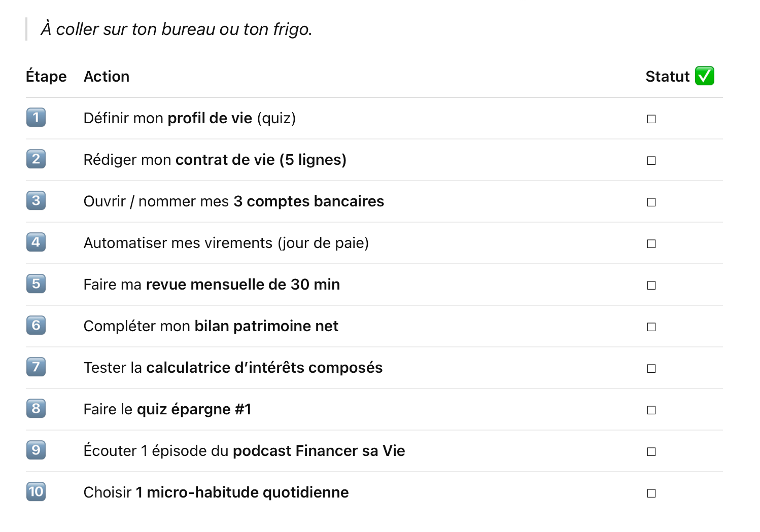Click the Action column header
760x532 pixels.
pos(107,77)
